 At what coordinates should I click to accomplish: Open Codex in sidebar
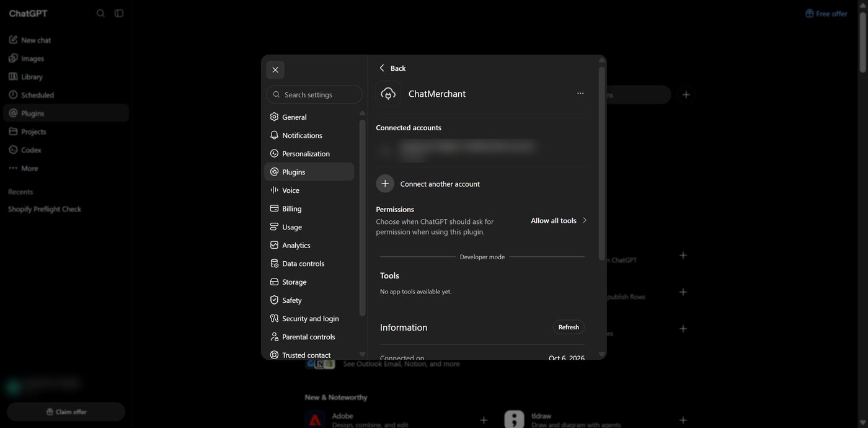(x=66, y=149)
